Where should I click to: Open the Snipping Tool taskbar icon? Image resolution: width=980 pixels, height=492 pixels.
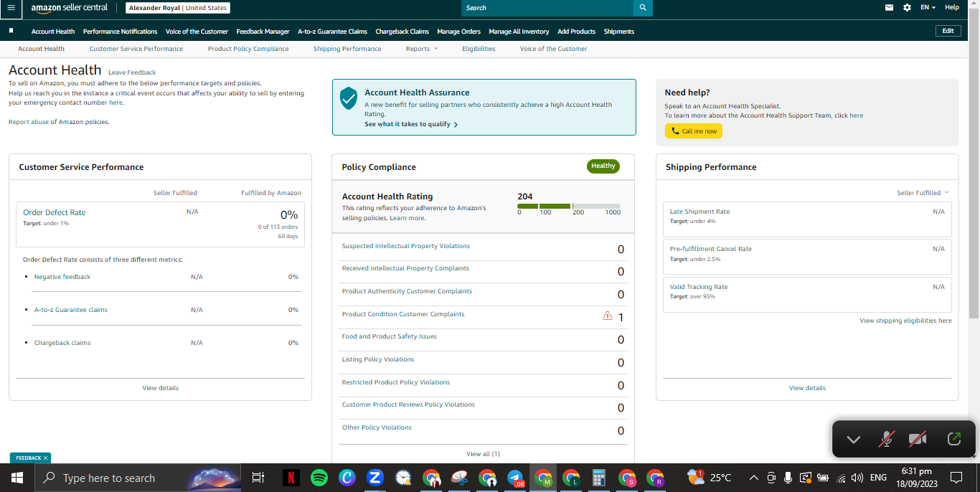[x=459, y=478]
